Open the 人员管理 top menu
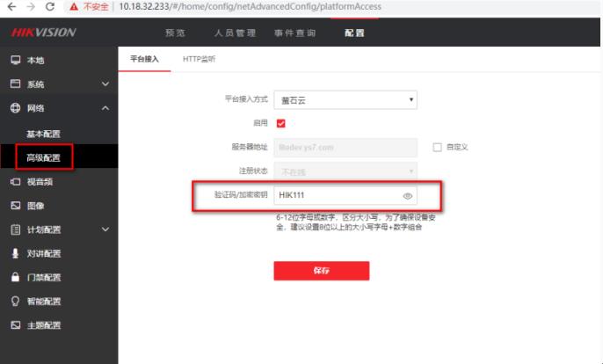 [235, 33]
